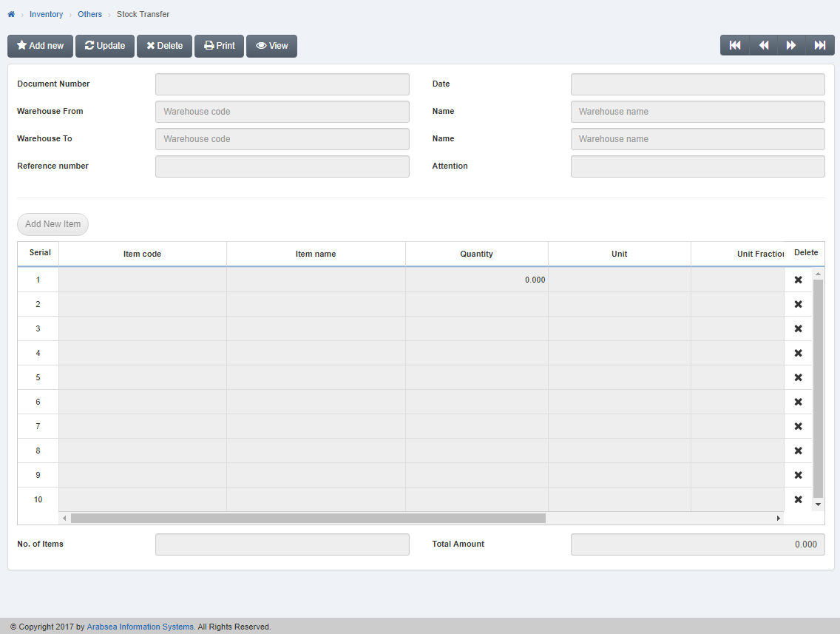Navigate to the first record
The height and width of the screenshot is (634, 840).
click(x=734, y=45)
